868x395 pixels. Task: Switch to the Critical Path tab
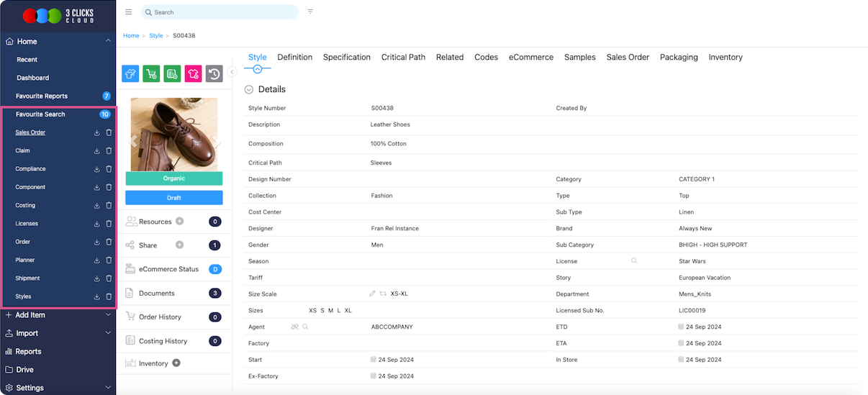tap(403, 58)
